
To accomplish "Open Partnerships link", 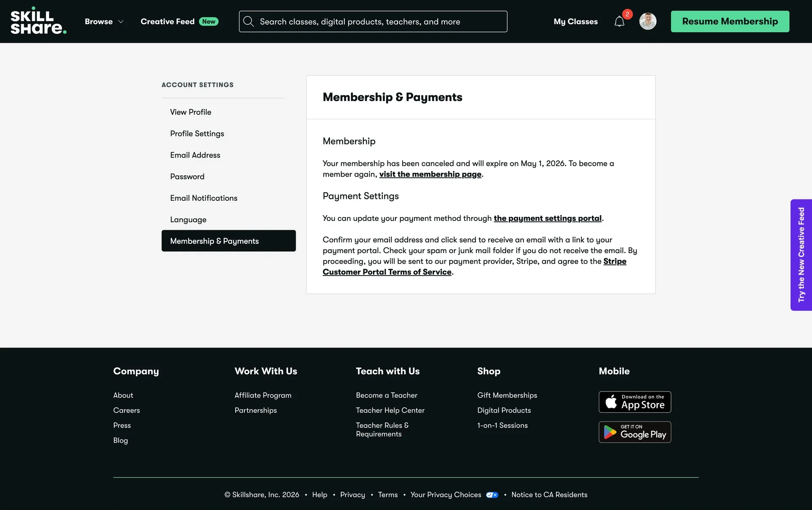I will coord(256,411).
